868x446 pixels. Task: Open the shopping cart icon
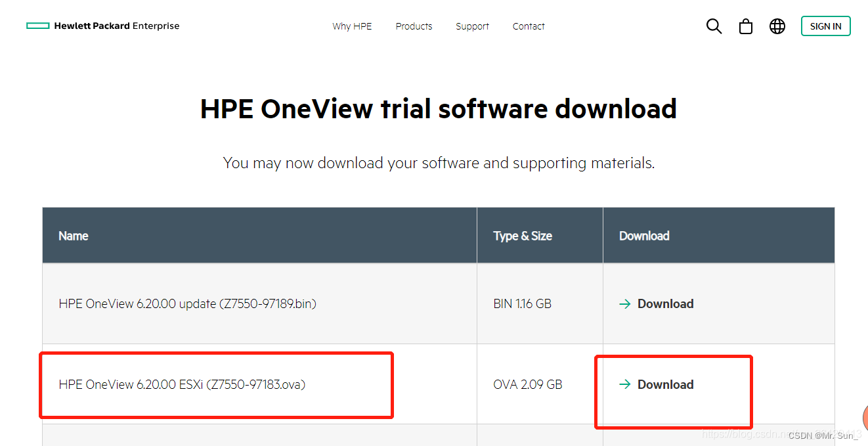coord(745,26)
